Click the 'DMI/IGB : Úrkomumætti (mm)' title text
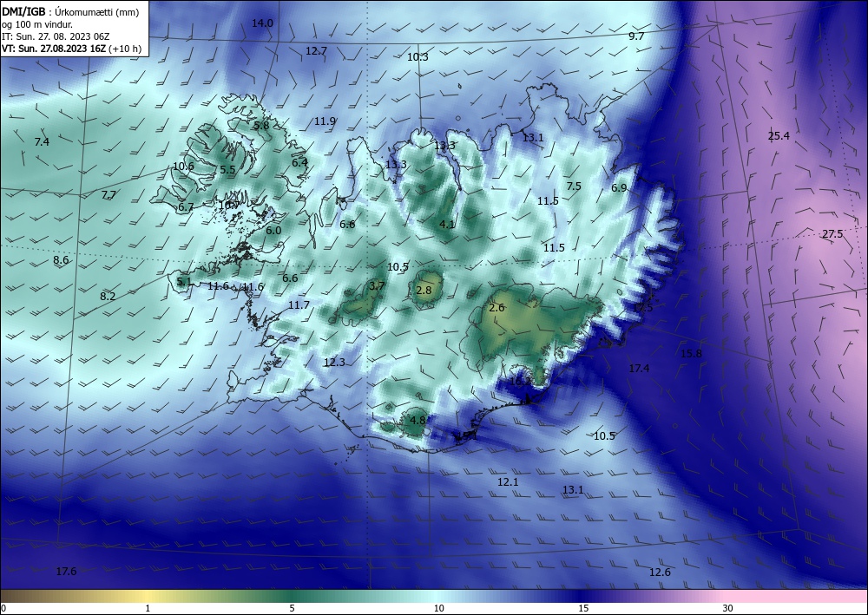The image size is (868, 615). click(x=70, y=11)
